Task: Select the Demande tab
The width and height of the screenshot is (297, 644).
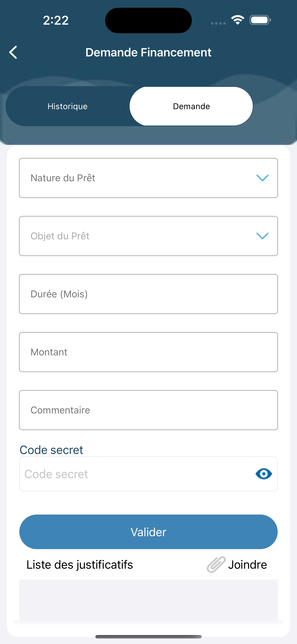Action: click(x=191, y=106)
